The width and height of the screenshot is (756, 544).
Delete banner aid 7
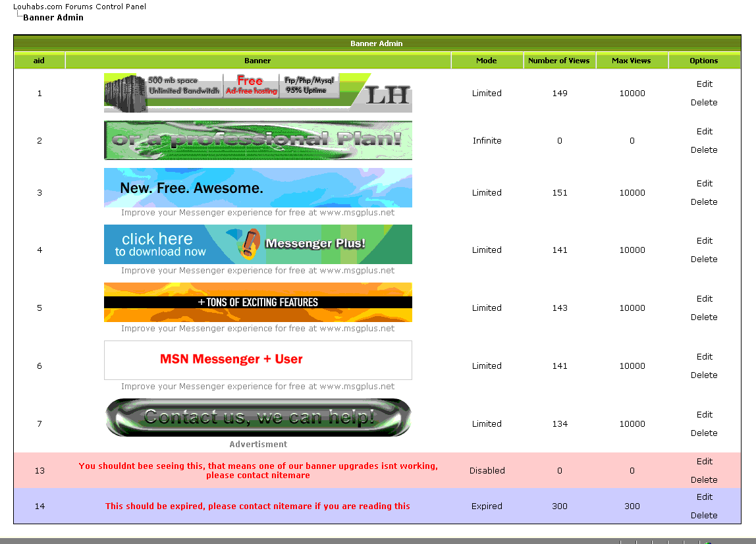[704, 433]
